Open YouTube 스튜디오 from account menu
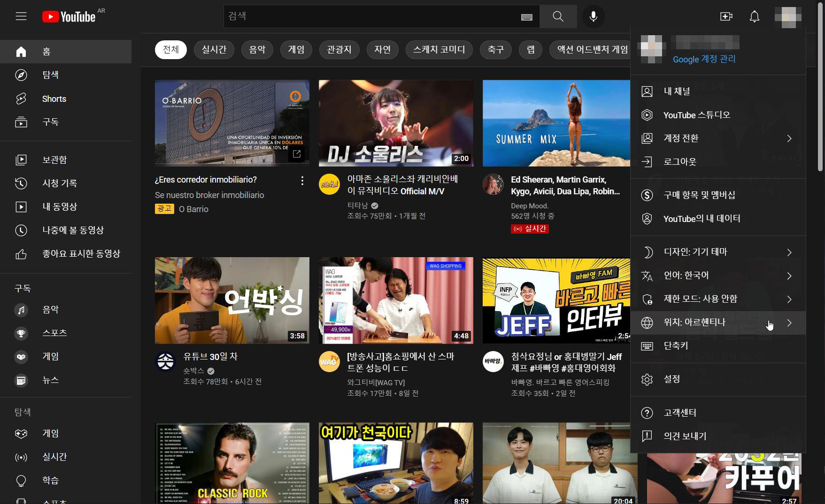This screenshot has height=504, width=825. (718, 115)
